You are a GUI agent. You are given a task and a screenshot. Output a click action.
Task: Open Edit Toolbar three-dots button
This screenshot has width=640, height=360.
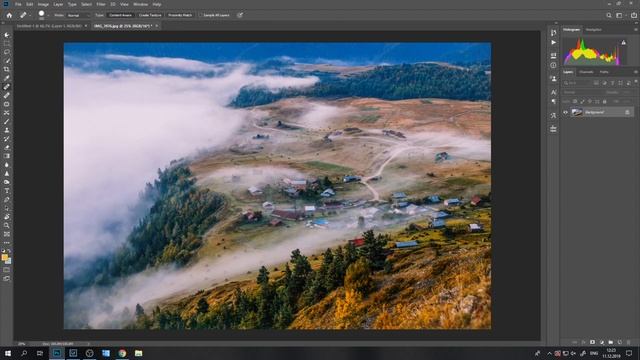click(7, 242)
